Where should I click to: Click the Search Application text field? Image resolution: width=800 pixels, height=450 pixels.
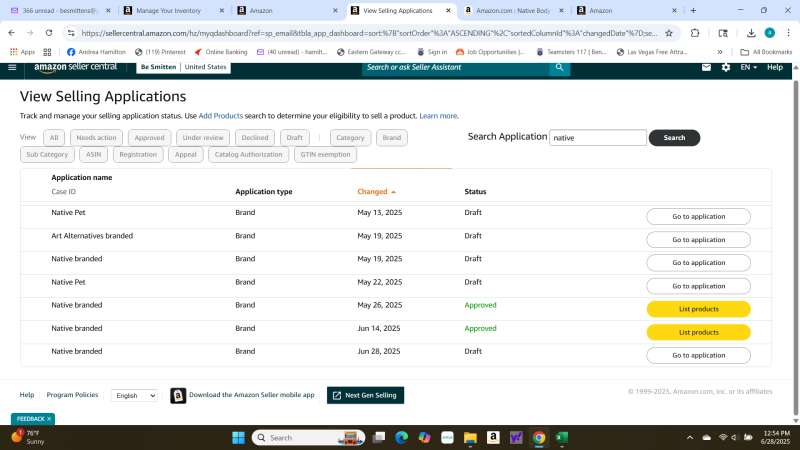[598, 137]
